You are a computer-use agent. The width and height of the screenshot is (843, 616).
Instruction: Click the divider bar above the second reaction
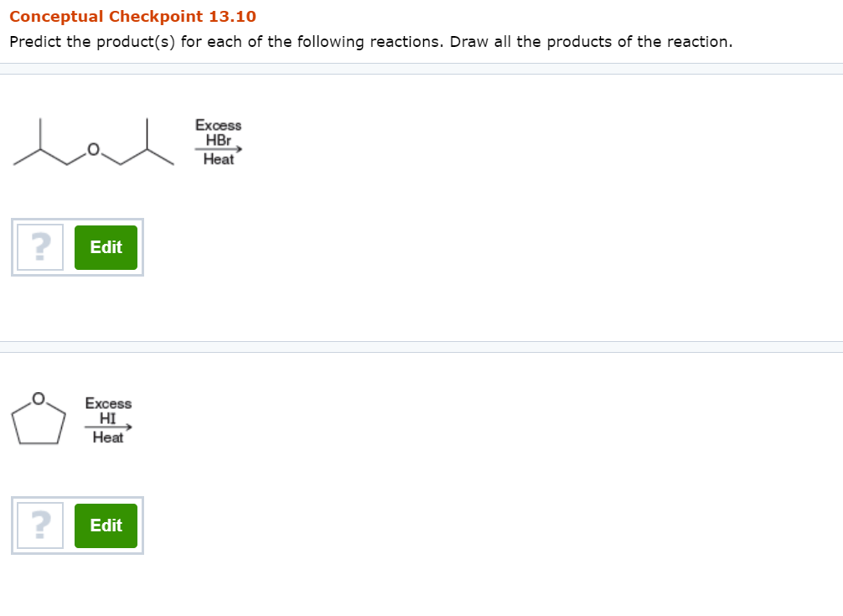point(421,346)
